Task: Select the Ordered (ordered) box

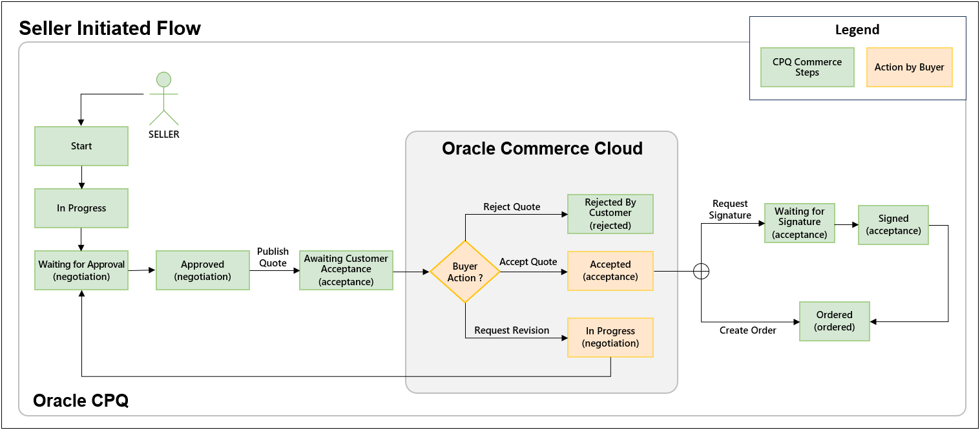Action: point(835,321)
